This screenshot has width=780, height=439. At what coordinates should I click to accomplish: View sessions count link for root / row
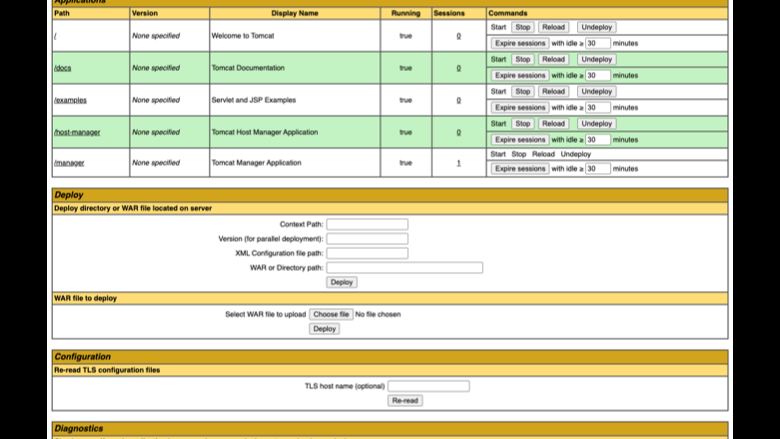[459, 36]
